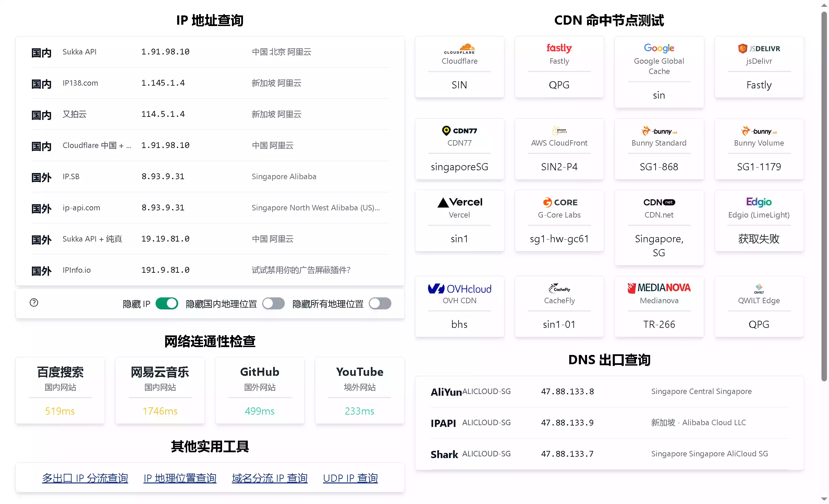Screen dimensions: 829x504
Task: Click the Fastly logo
Action: (x=559, y=48)
